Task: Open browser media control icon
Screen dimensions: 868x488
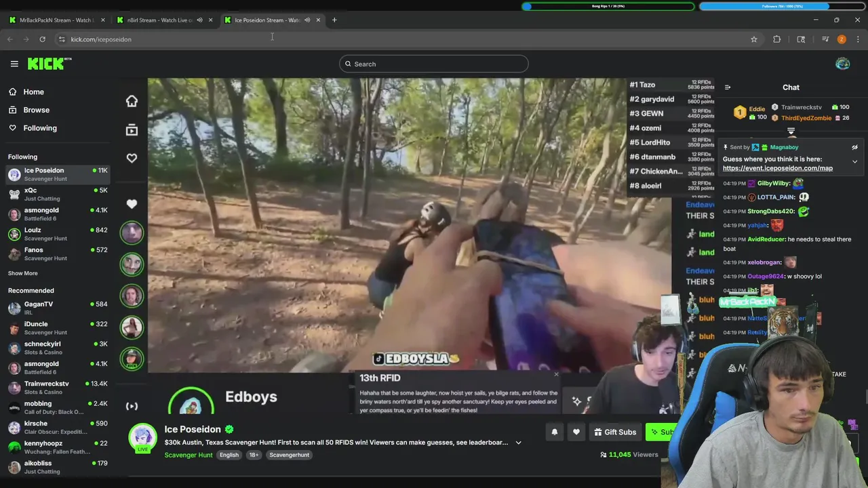Action: tap(825, 39)
